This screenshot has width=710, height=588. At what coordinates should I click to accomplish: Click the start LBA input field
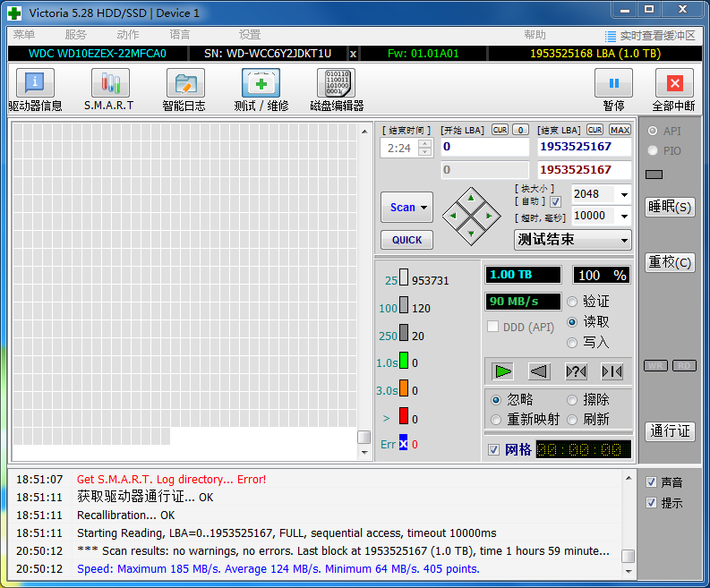(x=485, y=147)
